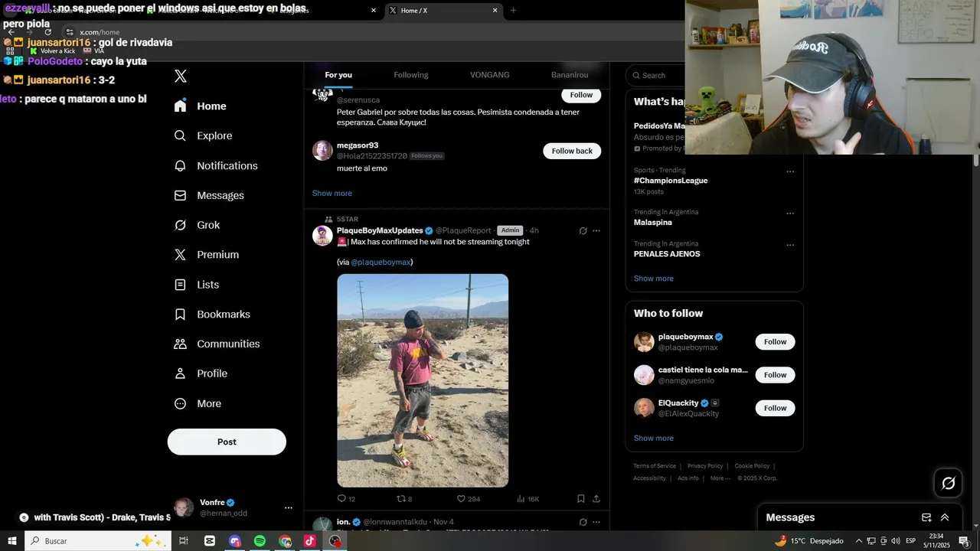Open Home from the sidebar
Viewport: 980px width, 551px height.
click(x=201, y=106)
